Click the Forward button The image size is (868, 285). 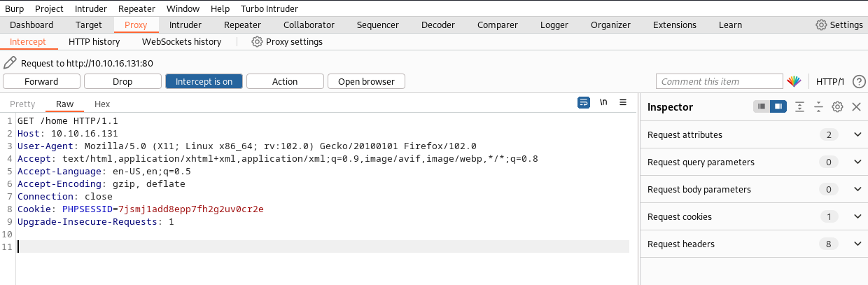click(41, 81)
